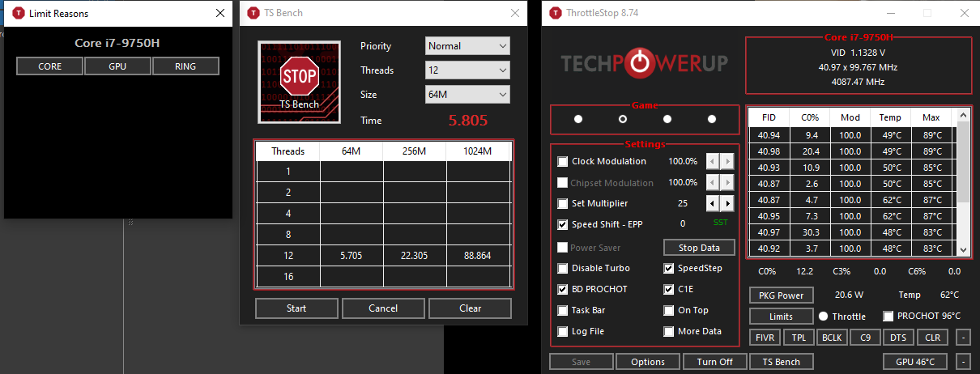The height and width of the screenshot is (374, 980).
Task: Uncheck BD PROCHOT option
Action: click(563, 289)
